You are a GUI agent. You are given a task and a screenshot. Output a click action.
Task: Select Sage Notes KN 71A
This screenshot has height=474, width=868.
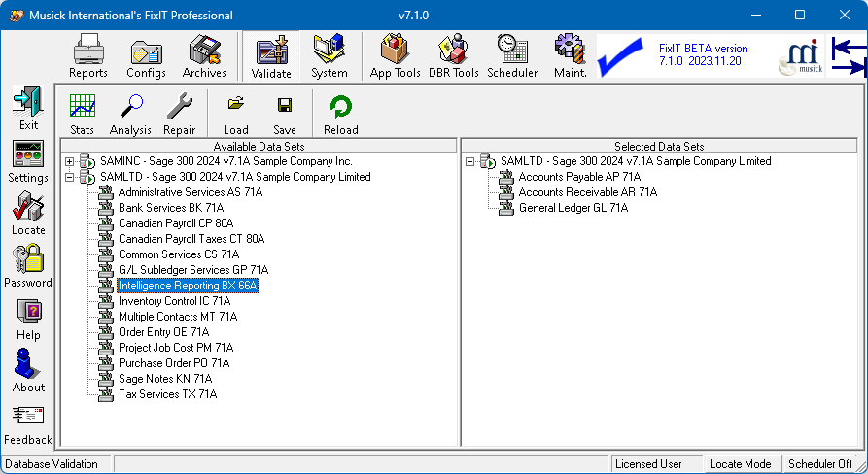click(x=165, y=378)
